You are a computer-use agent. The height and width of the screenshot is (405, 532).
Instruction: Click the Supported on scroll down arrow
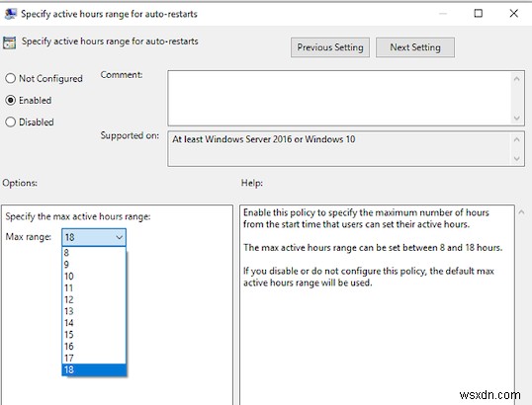click(x=517, y=158)
